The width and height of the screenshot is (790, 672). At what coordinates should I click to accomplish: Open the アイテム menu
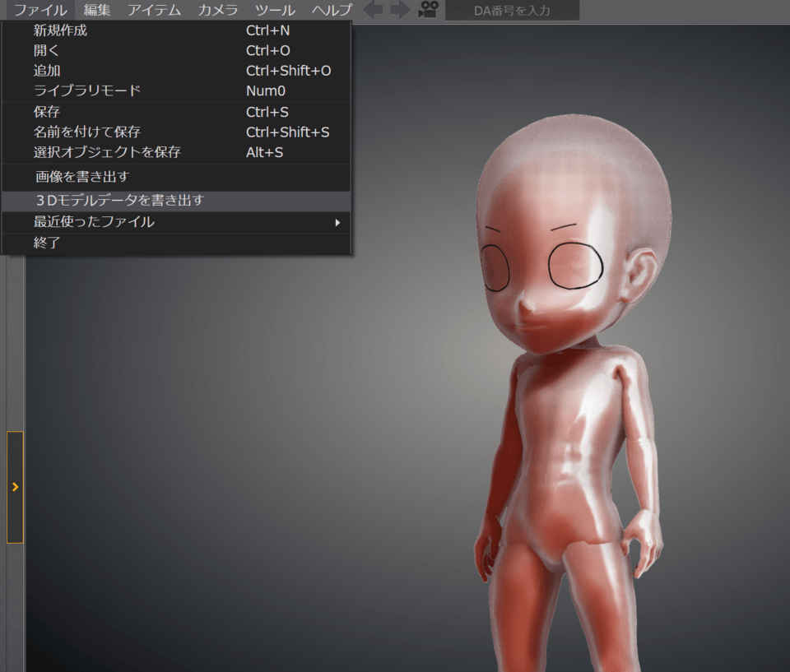coord(154,11)
